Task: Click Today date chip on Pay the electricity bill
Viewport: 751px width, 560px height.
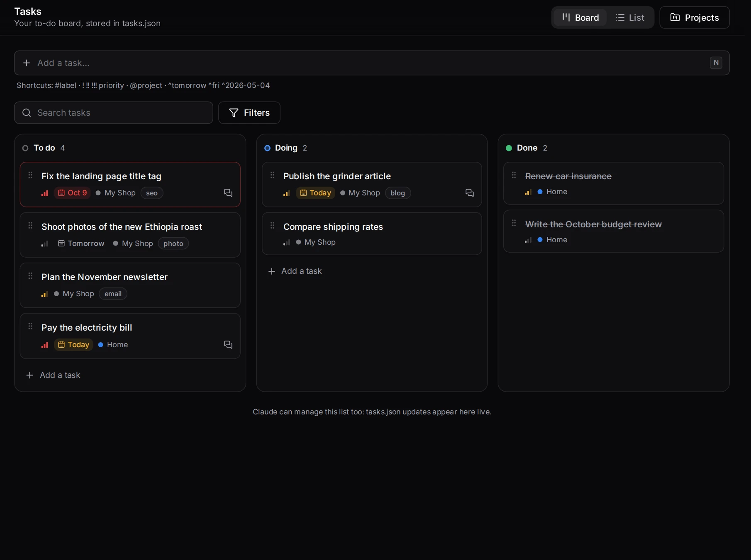Action: click(73, 345)
